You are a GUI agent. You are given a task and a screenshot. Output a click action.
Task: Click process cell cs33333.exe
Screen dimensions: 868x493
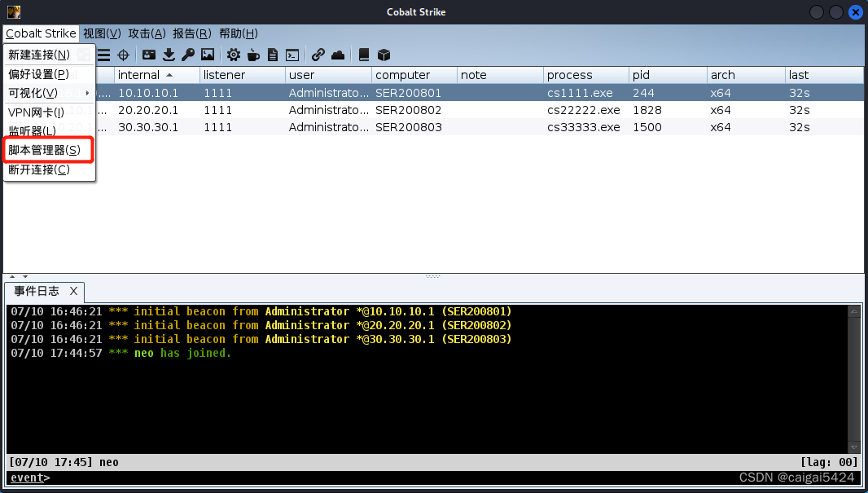coord(586,127)
